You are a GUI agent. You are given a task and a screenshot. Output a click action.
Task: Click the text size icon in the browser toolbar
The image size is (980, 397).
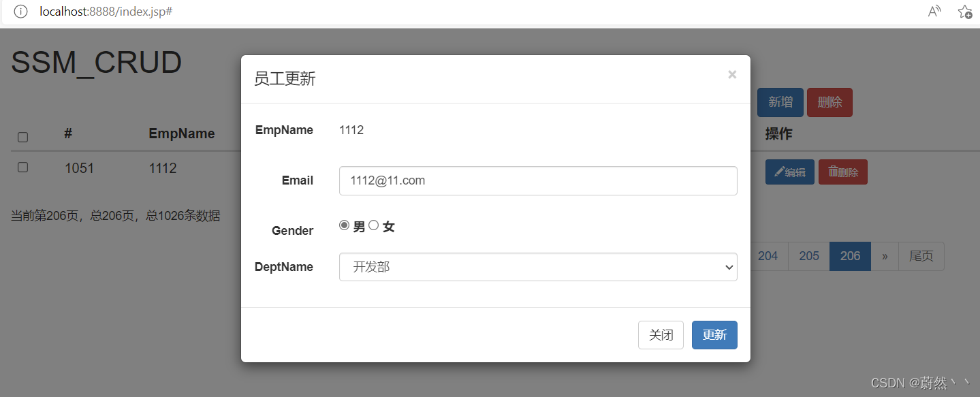[934, 10]
